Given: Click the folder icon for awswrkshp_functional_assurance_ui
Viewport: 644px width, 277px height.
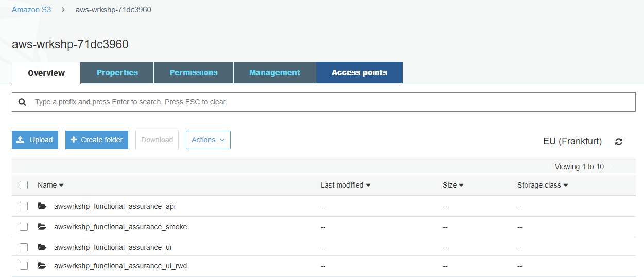Looking at the screenshot, I should [42, 247].
